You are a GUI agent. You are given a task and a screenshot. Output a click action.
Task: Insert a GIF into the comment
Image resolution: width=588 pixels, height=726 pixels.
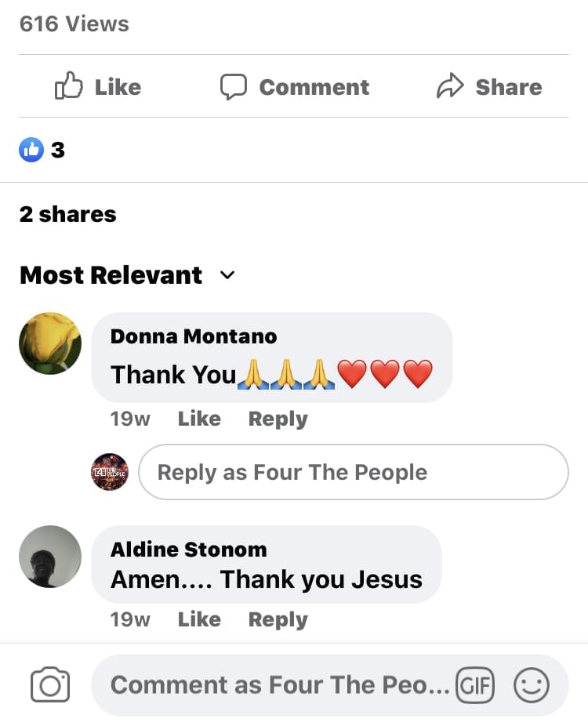(x=475, y=686)
